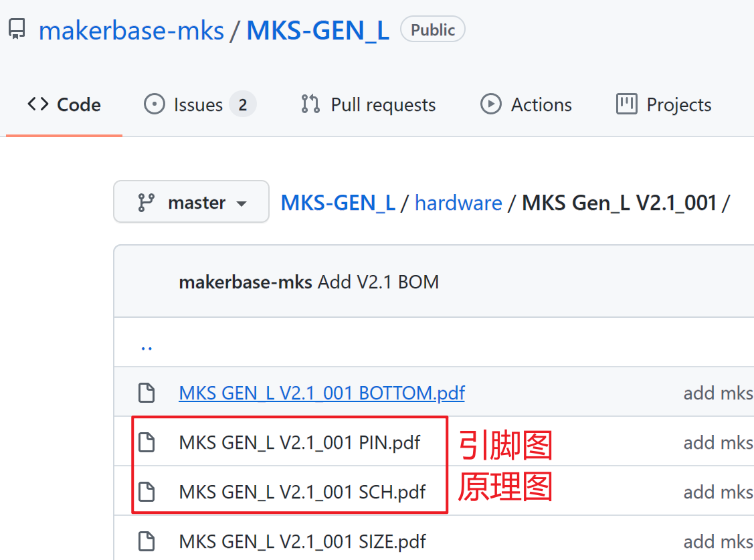The image size is (754, 560).
Task: Click the Issues circle-dot icon
Action: (x=155, y=104)
